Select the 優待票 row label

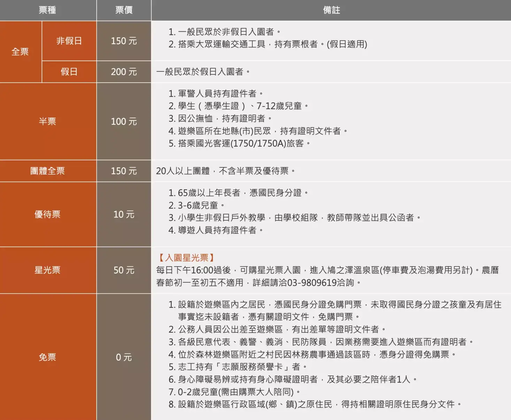tap(48, 214)
